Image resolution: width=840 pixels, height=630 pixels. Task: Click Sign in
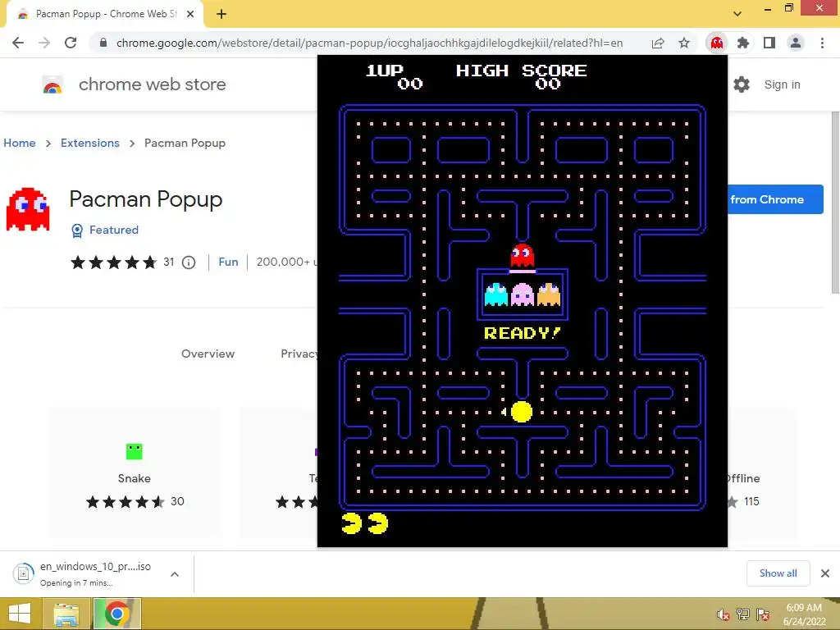tap(782, 84)
